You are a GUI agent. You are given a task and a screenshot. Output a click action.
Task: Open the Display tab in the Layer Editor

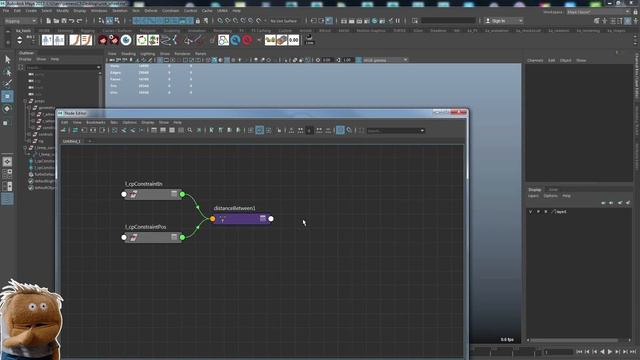pyautogui.click(x=534, y=189)
